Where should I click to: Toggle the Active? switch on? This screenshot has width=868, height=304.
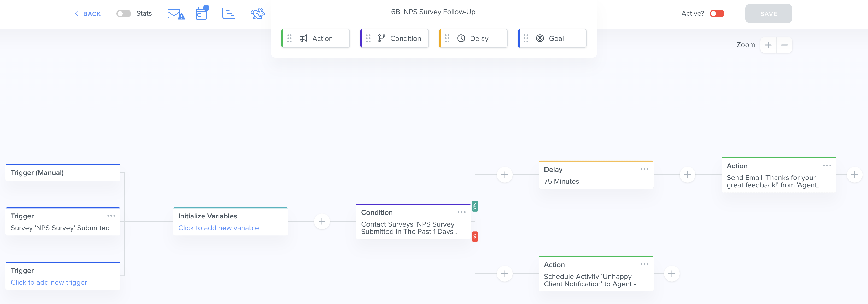tap(717, 14)
